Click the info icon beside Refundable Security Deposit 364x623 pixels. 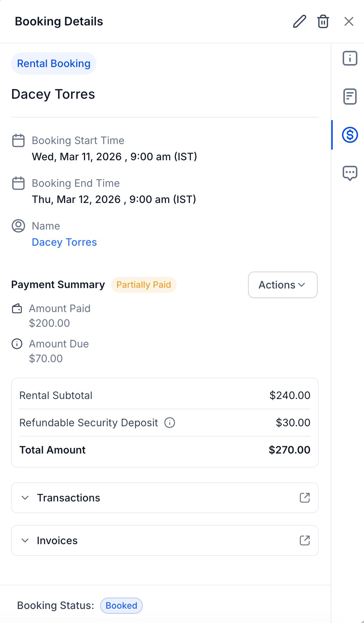(x=170, y=423)
